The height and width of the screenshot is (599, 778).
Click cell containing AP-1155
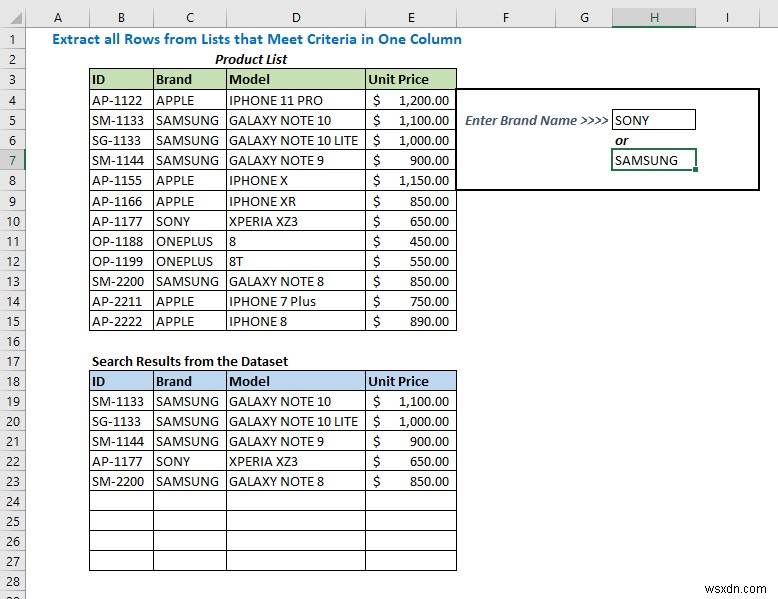pos(122,181)
